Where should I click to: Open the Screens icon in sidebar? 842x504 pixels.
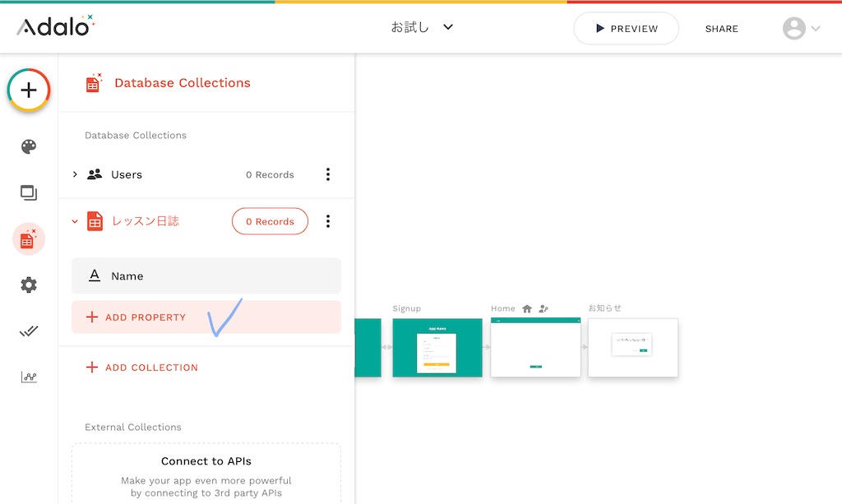point(29,192)
